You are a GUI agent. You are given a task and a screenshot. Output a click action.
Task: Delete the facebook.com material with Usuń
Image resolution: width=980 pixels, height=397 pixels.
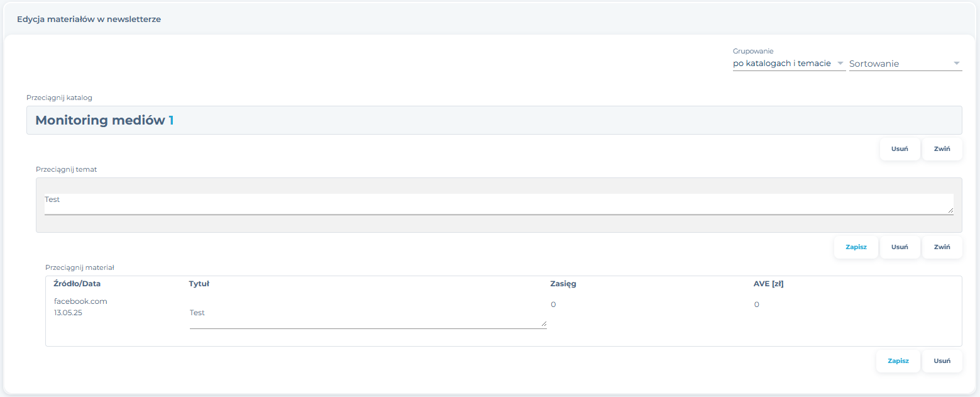(x=942, y=361)
